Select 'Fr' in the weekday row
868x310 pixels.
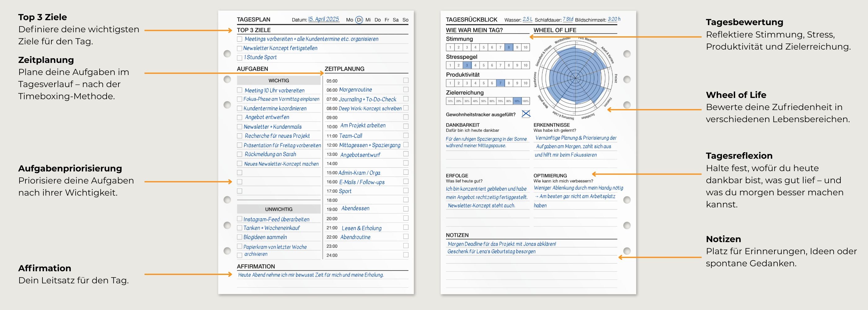tap(387, 20)
